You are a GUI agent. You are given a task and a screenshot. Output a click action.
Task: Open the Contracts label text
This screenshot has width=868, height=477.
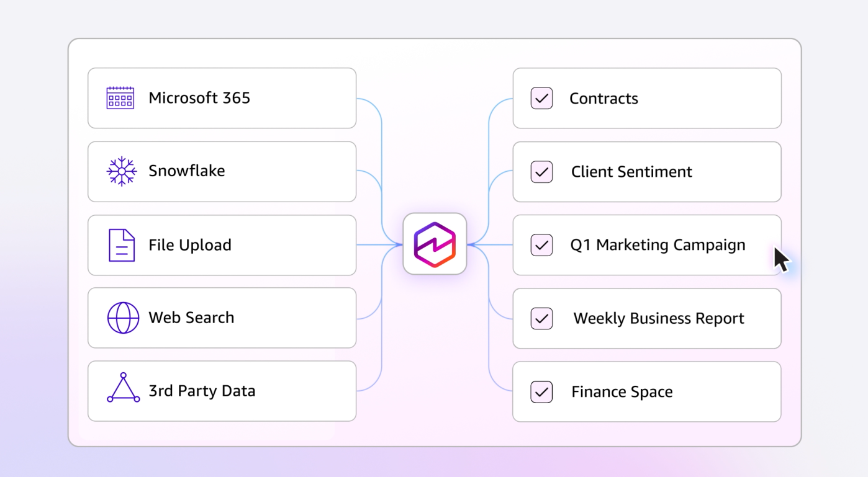pyautogui.click(x=604, y=99)
